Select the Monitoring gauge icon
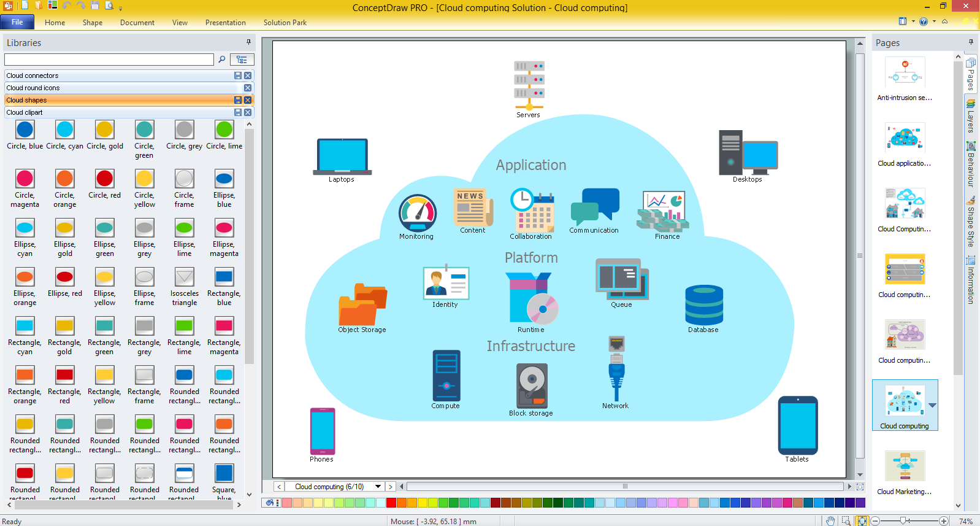The width and height of the screenshot is (980, 526). [x=418, y=213]
